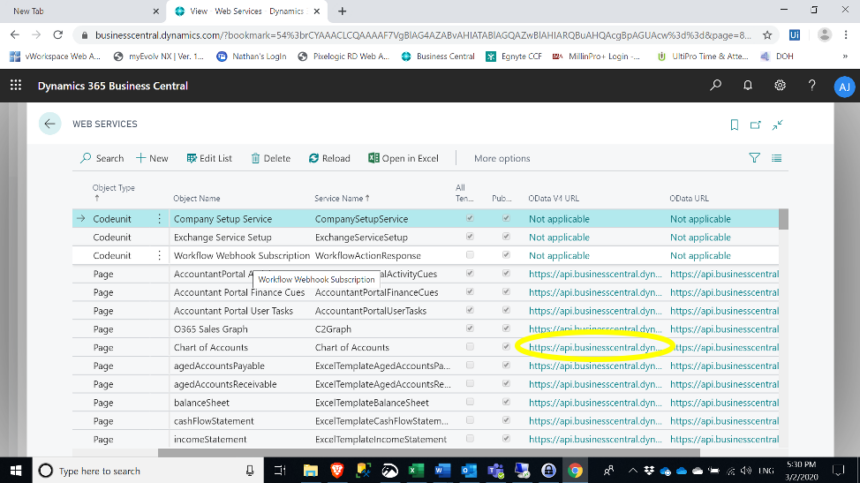
Task: Open the AJ user account avatar
Action: coord(844,87)
